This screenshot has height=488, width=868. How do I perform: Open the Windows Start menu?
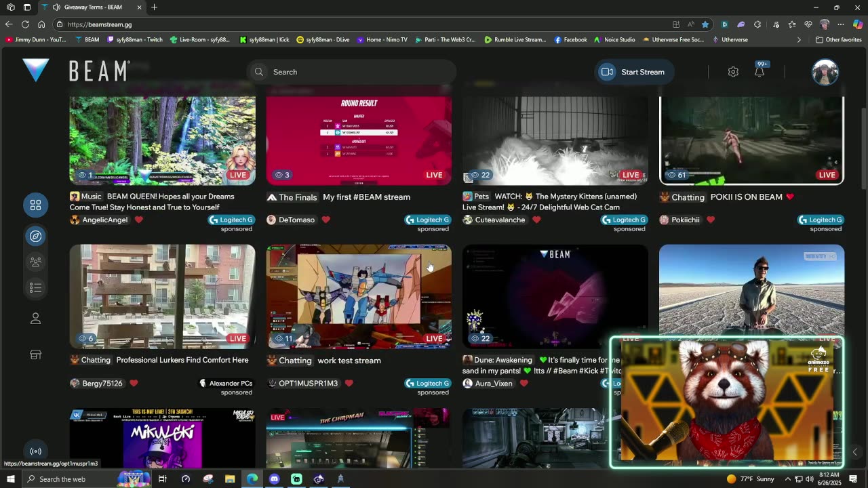tap(11, 479)
